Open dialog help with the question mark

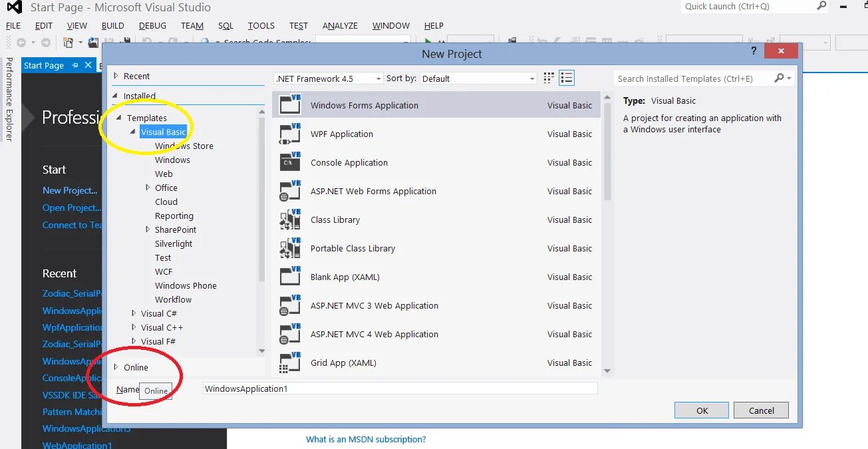pos(754,51)
